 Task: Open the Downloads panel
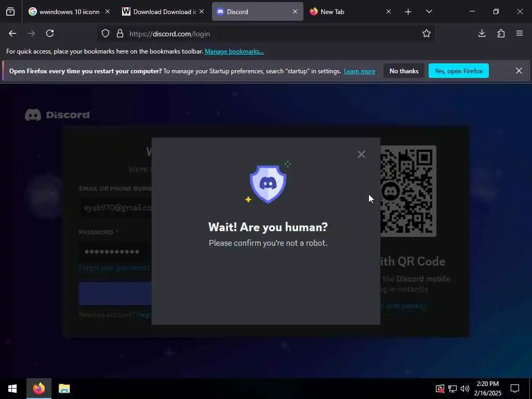click(x=482, y=33)
